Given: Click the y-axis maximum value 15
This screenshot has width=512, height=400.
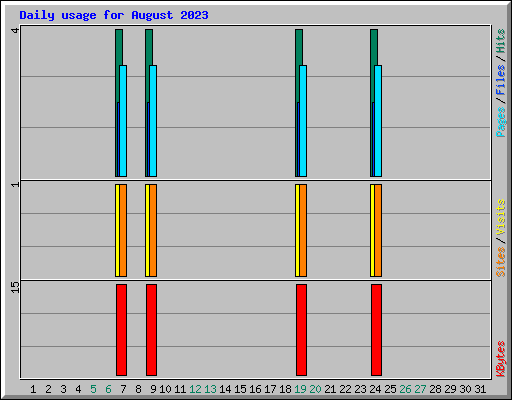Looking at the screenshot, I should coord(15,287).
